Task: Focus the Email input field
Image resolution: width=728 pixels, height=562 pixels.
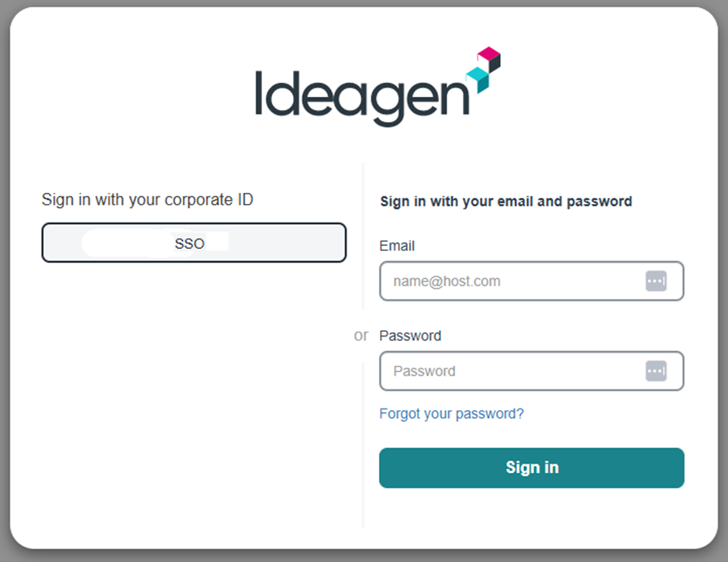Action: tap(512, 281)
